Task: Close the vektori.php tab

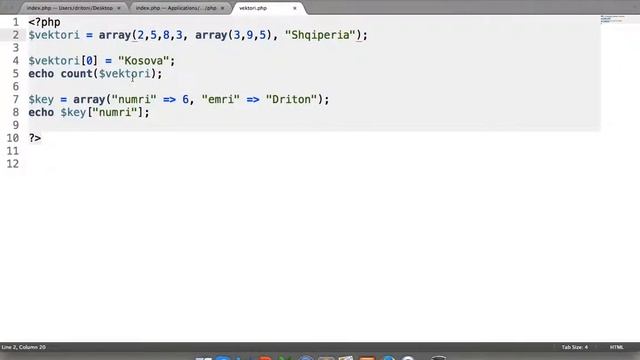Action: pos(295,8)
